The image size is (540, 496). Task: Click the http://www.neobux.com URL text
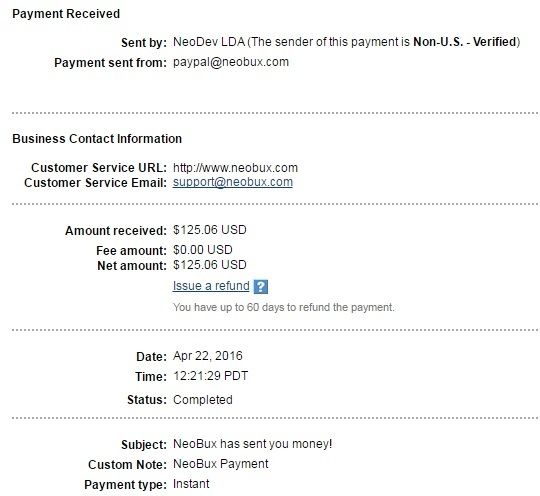tap(235, 168)
